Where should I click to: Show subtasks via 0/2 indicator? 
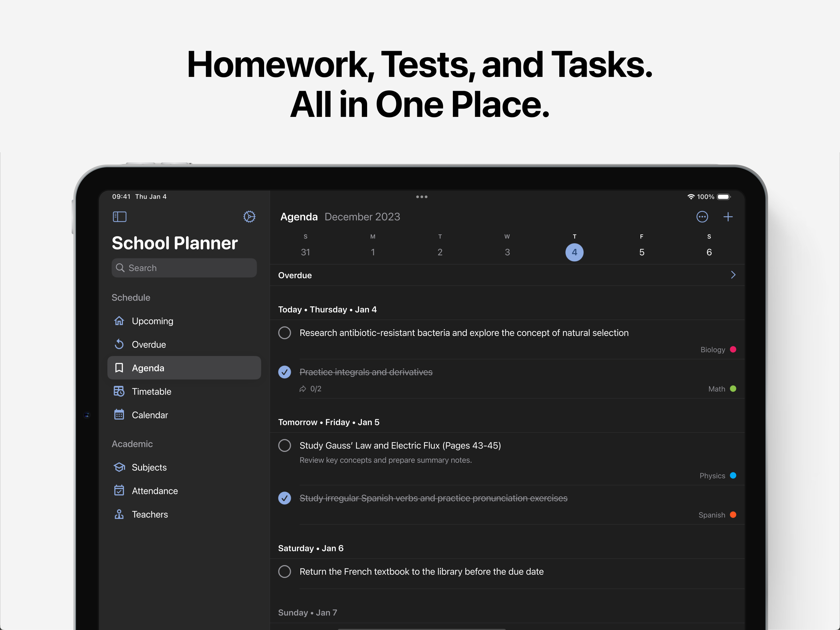coord(311,388)
